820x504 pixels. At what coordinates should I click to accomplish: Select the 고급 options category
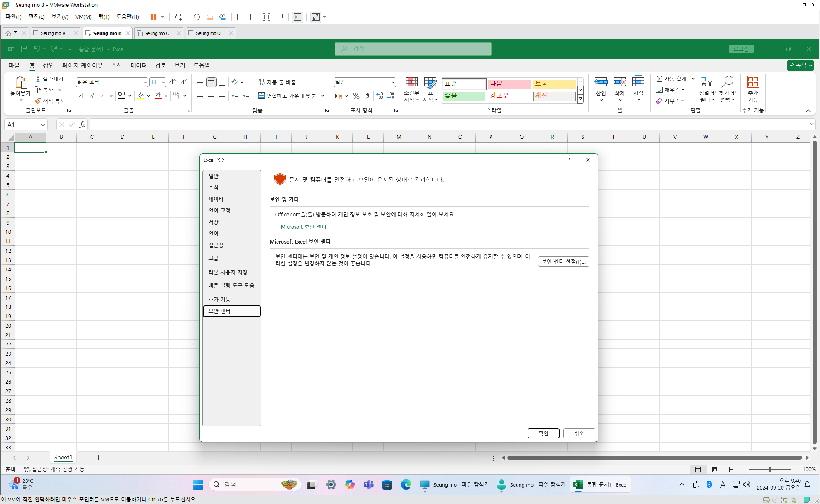coord(214,258)
